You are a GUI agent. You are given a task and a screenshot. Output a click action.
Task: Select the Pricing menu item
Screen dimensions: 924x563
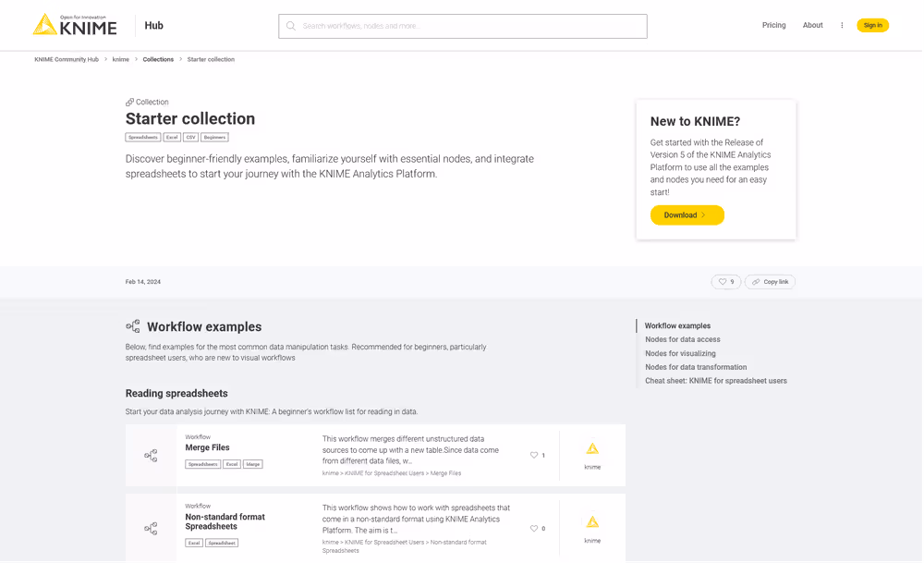(x=774, y=25)
